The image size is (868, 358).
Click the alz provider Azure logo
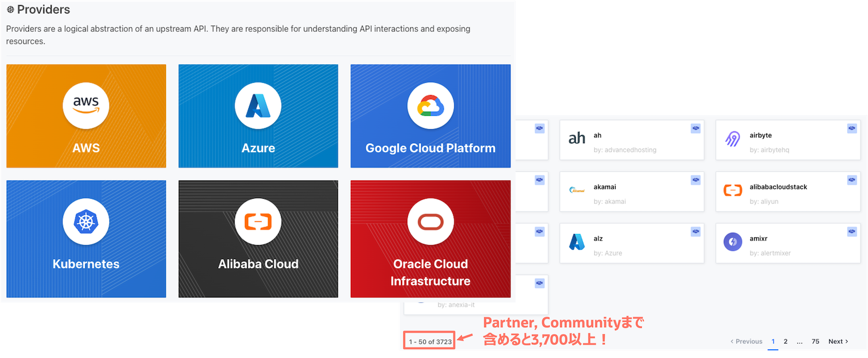(577, 242)
